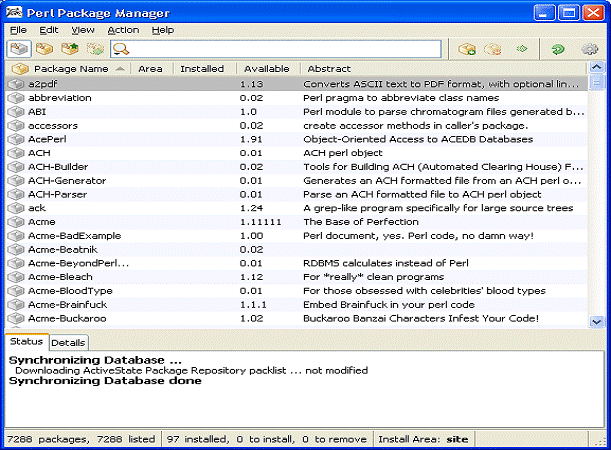Screen dimensions: 611x450
Task: Show upgradable packages view icon
Action: (70, 49)
